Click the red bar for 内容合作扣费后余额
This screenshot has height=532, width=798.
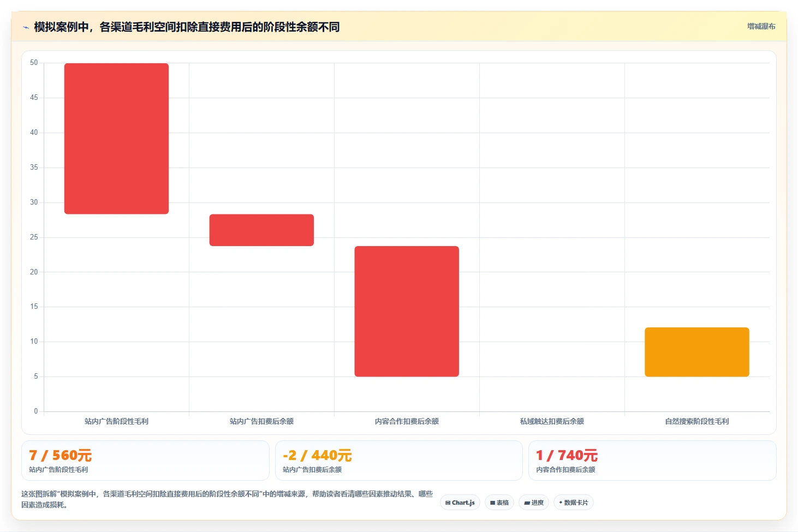click(407, 311)
